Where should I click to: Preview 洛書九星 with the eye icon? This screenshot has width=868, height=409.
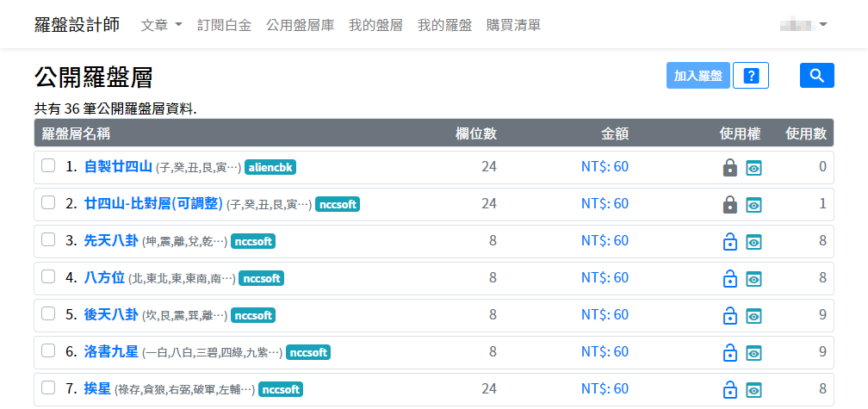[753, 353]
